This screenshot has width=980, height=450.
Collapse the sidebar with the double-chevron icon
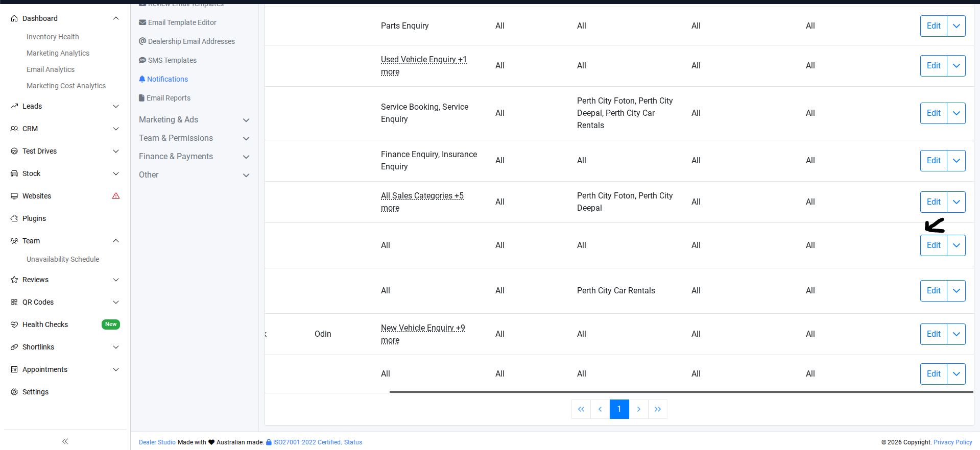[65, 441]
